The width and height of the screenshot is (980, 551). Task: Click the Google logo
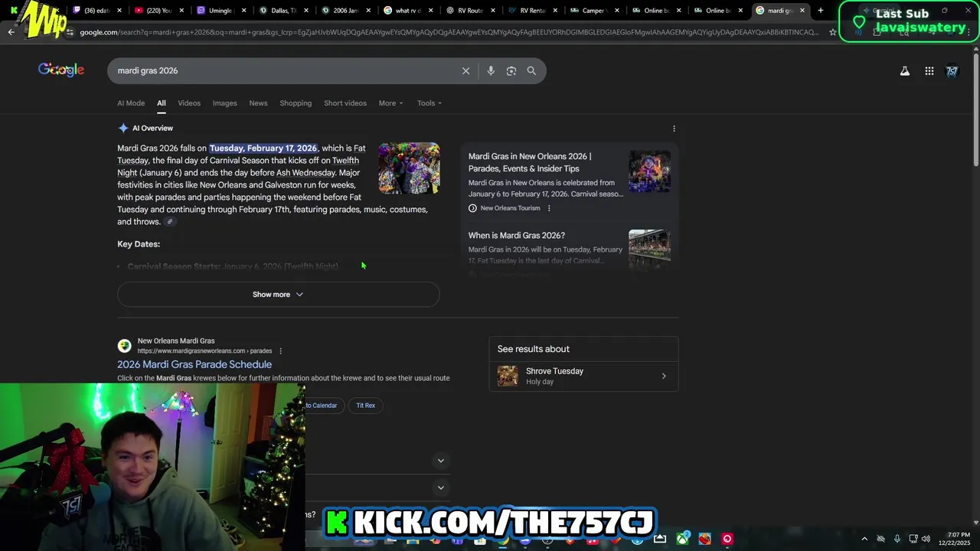pos(61,70)
